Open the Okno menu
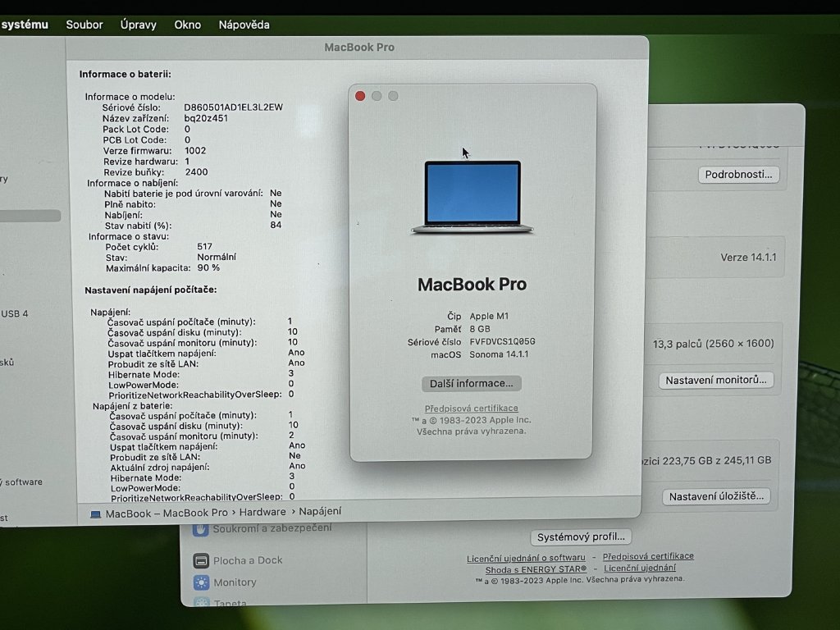The width and height of the screenshot is (840, 630). (x=188, y=25)
